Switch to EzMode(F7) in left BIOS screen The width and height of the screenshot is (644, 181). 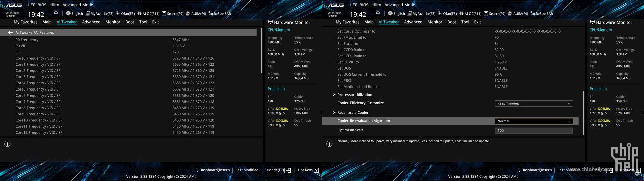click(278, 170)
